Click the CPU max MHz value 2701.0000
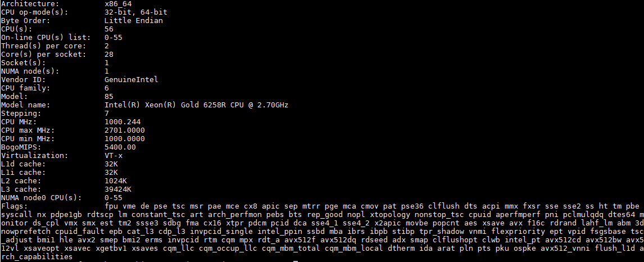Screen dimensions: 644x262 pos(124,130)
